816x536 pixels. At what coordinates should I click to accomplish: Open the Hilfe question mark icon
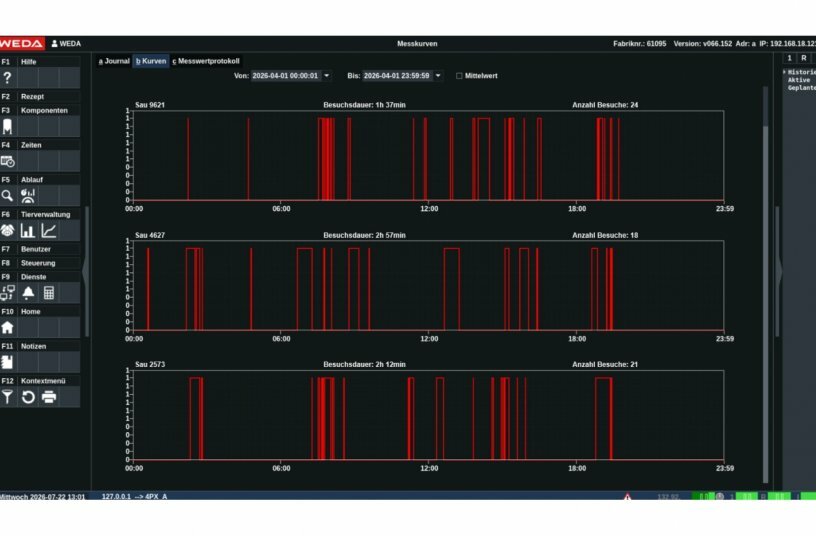click(7, 78)
